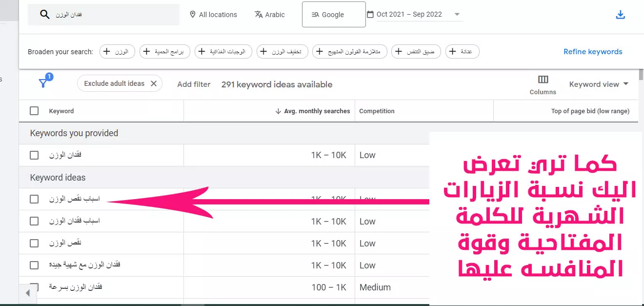Open the Google search network selector

[x=334, y=15]
